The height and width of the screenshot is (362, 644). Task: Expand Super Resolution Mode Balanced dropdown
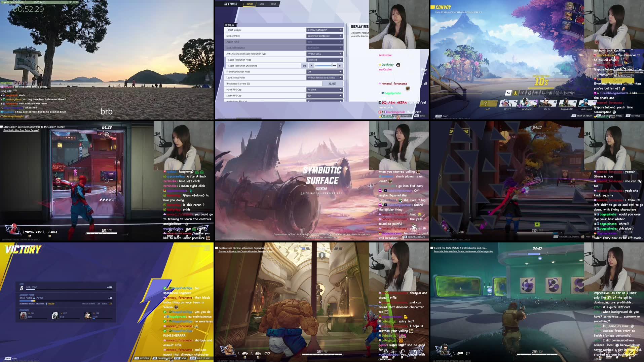(x=325, y=60)
